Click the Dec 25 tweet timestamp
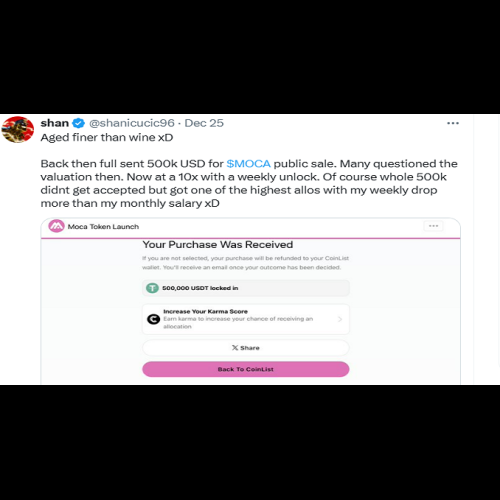Viewport: 500px width, 500px height. point(204,123)
